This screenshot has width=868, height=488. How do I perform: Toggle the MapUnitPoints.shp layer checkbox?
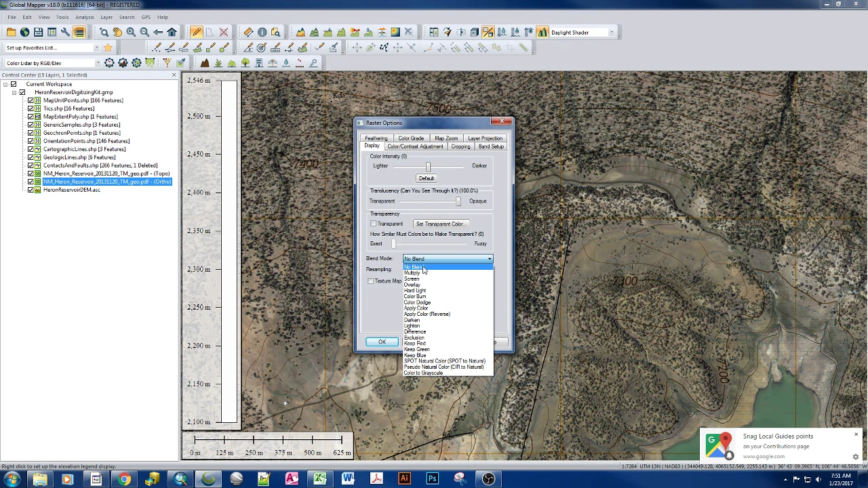point(31,100)
